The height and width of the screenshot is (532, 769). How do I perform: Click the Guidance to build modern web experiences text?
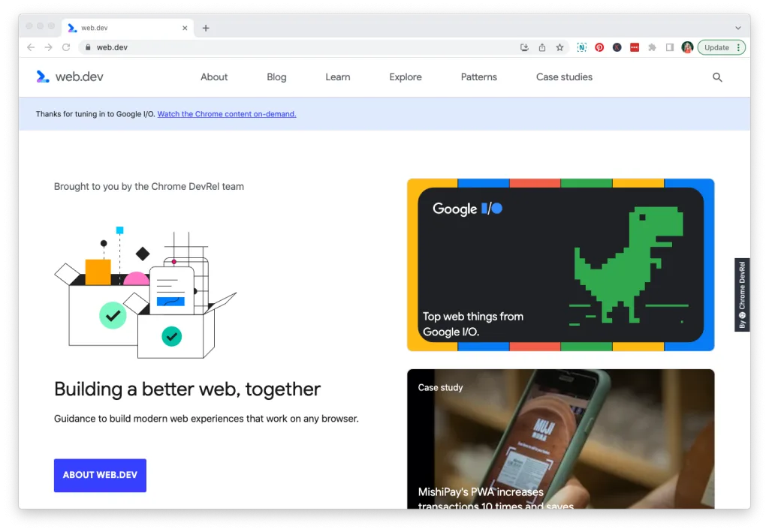[206, 419]
